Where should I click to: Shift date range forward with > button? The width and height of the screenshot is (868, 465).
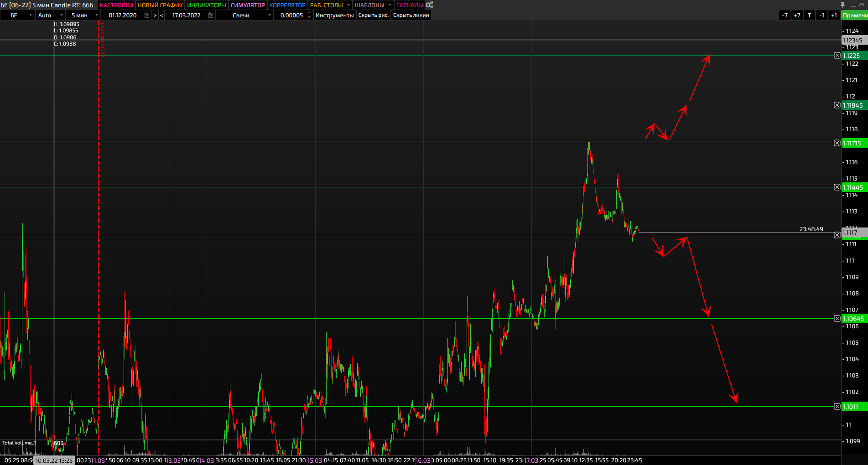[x=155, y=15]
